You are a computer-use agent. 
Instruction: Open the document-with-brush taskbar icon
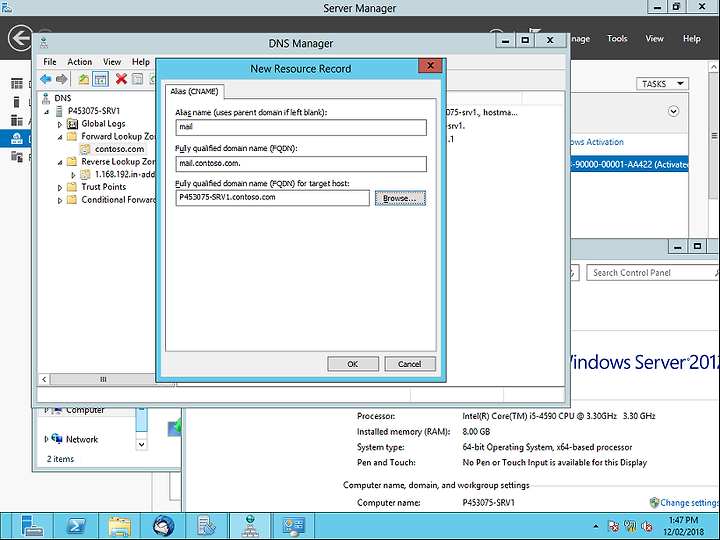(x=207, y=526)
